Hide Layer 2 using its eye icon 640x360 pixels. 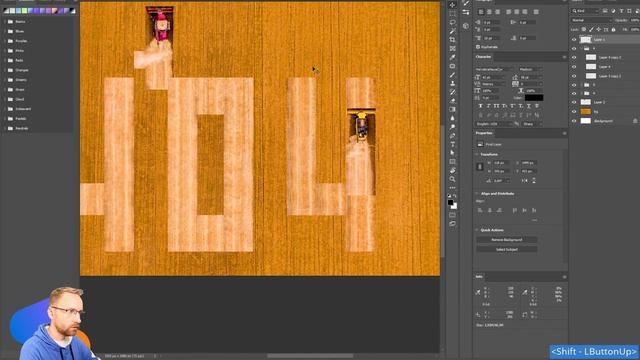tap(574, 102)
